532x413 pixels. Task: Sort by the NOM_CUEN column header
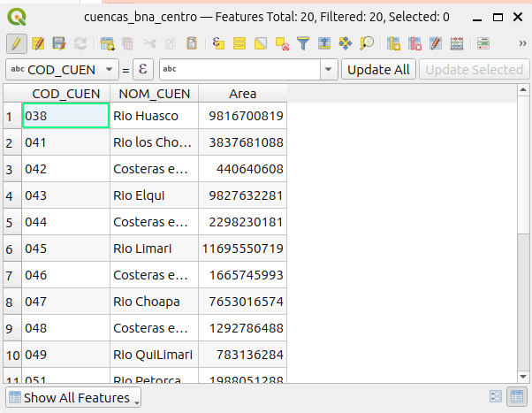154,93
